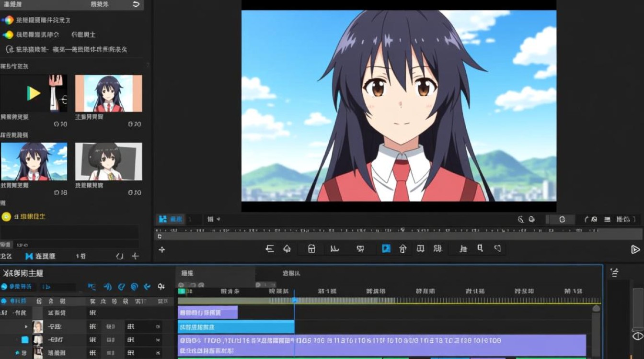644x359 pixels.
Task: Click the yellow circle icon beside the yellow label
Action: coord(6,217)
